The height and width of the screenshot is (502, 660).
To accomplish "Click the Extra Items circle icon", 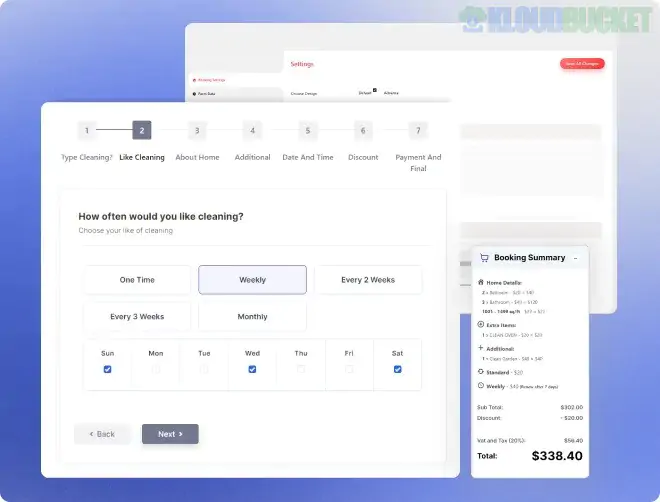I will coord(481,324).
